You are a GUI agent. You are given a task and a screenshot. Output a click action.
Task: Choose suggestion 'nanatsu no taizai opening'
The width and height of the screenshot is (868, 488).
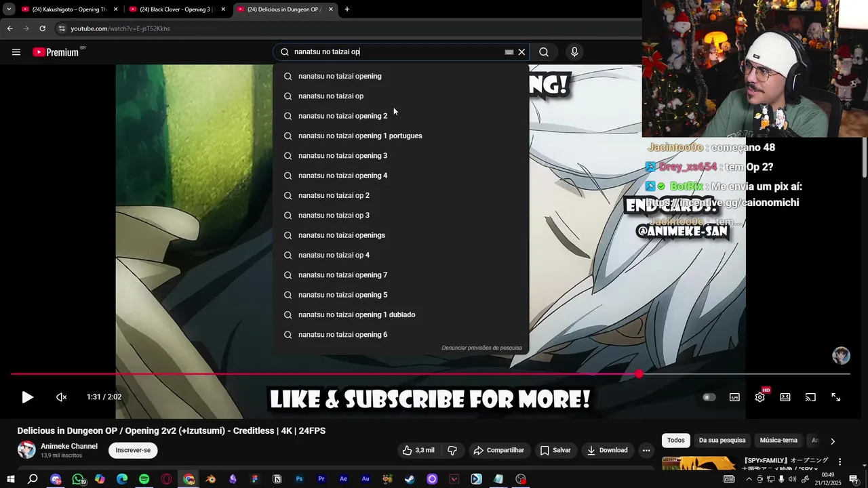pyautogui.click(x=401, y=76)
